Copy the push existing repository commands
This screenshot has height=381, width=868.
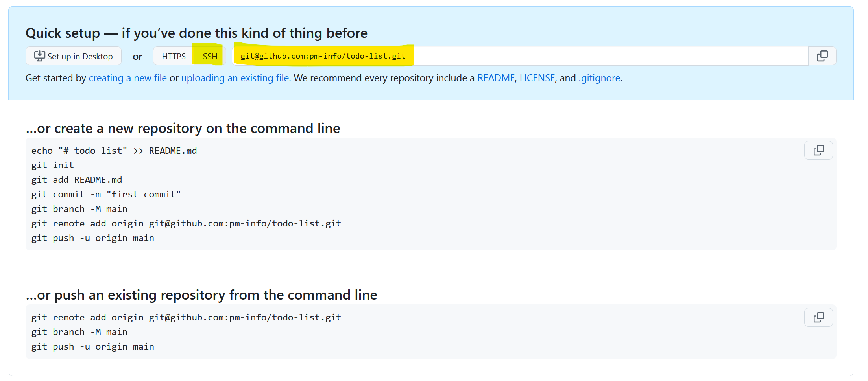pyautogui.click(x=818, y=317)
